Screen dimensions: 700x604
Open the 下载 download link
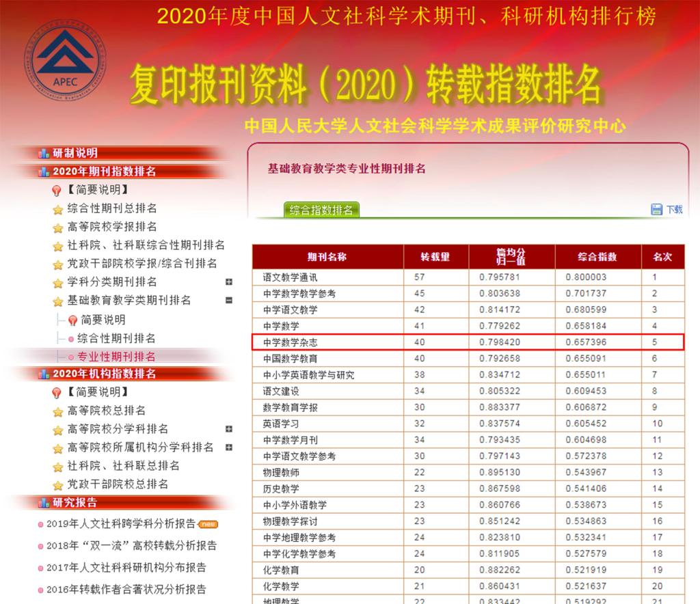(674, 209)
